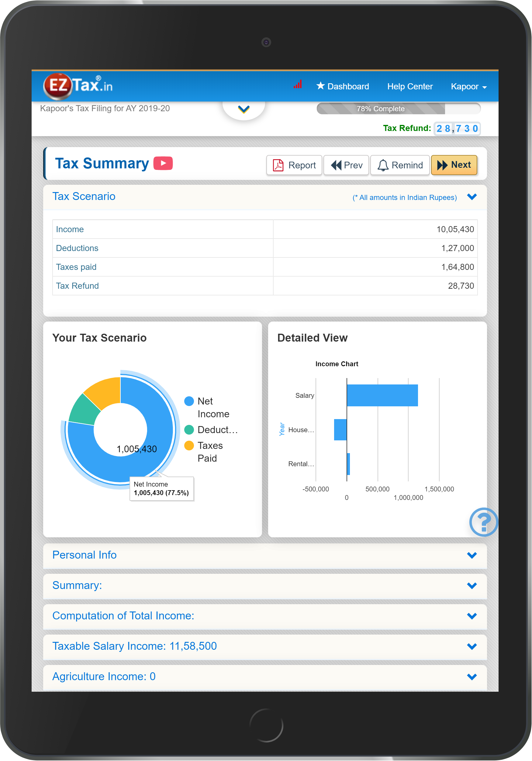Viewport: 532px width, 761px height.
Task: Open the floating question mark help icon
Action: [484, 522]
